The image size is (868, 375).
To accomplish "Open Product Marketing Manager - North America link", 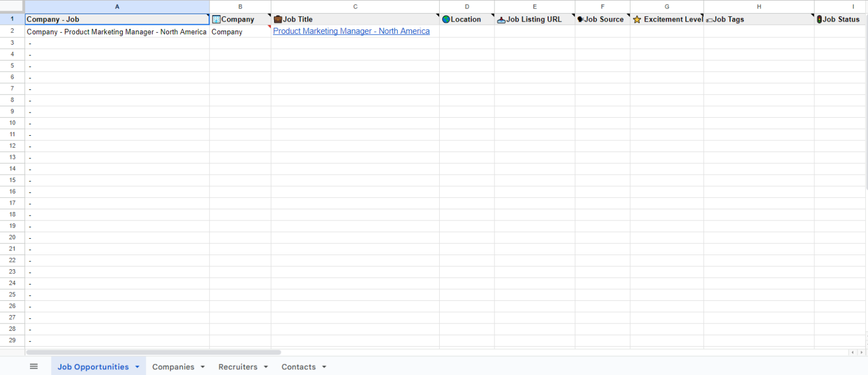I will pos(351,31).
